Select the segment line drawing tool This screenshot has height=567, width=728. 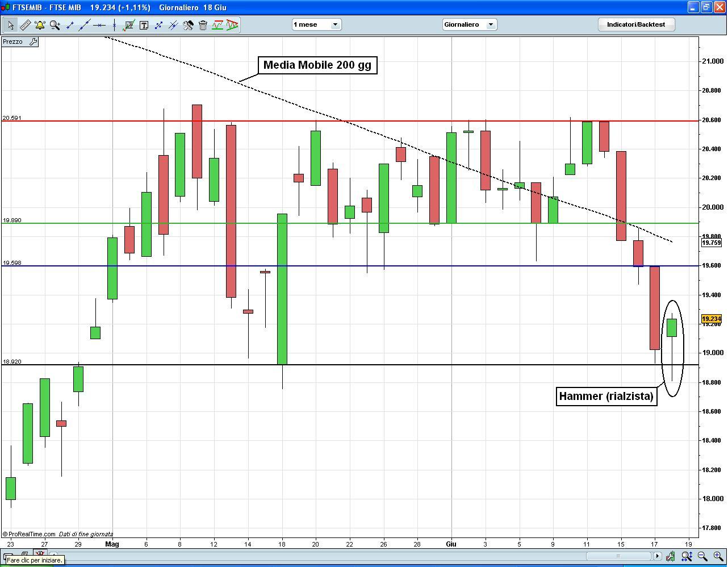click(x=70, y=25)
